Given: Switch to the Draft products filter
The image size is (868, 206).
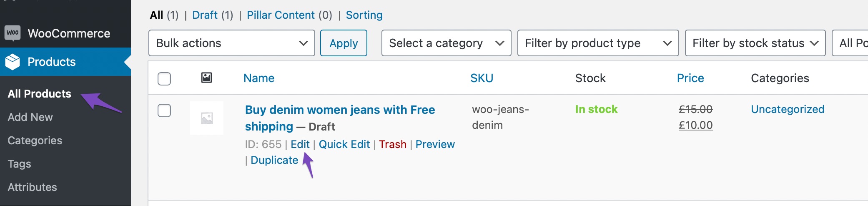Looking at the screenshot, I should click(205, 15).
